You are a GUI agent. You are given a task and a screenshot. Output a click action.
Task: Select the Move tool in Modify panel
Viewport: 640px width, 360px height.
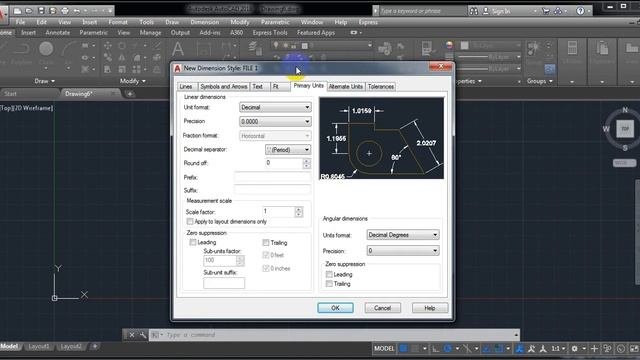pos(108,46)
